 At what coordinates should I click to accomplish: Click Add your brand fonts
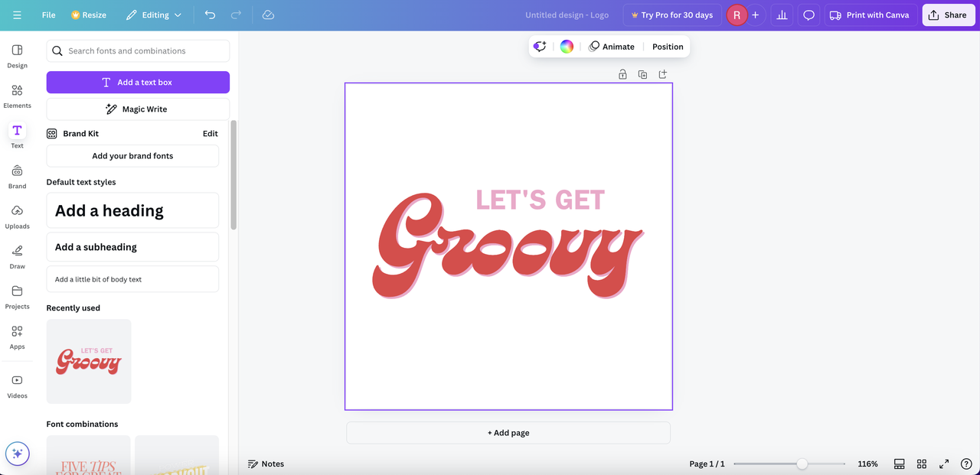click(132, 155)
